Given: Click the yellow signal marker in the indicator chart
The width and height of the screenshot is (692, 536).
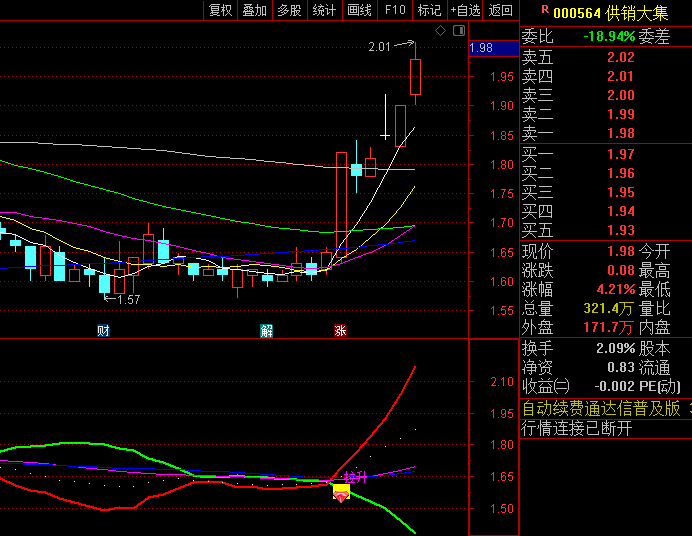Looking at the screenshot, I should pos(341,491).
